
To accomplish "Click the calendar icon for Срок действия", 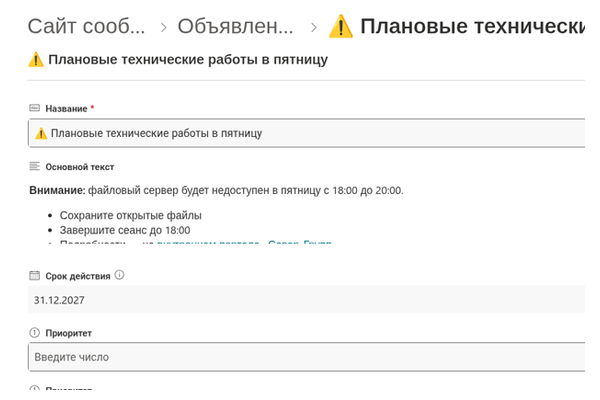I will coord(34,275).
